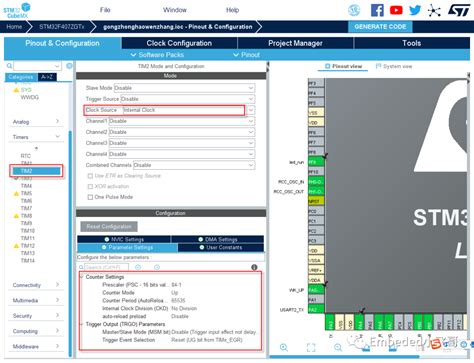The image size is (474, 363).
Task: Open the Twitter icon link
Action: point(415,10)
